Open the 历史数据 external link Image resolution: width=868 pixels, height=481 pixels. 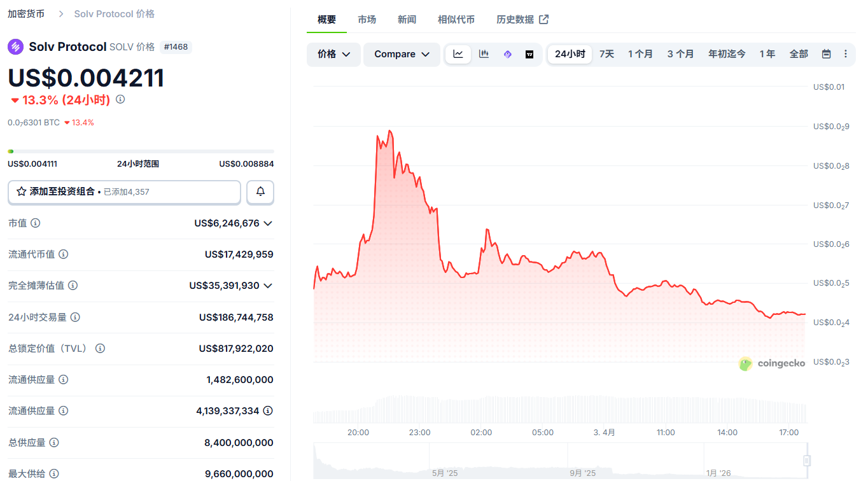pyautogui.click(x=522, y=19)
